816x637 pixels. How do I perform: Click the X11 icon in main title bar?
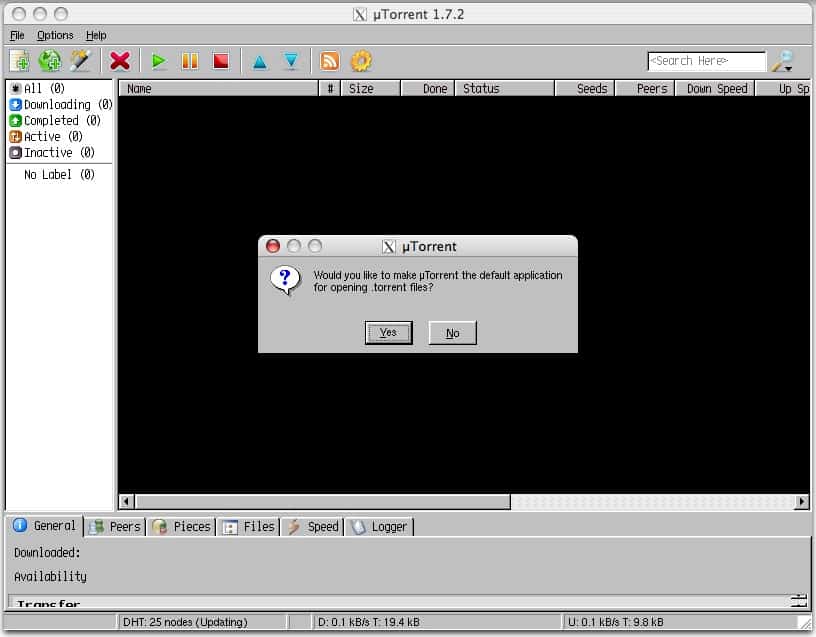[x=360, y=14]
